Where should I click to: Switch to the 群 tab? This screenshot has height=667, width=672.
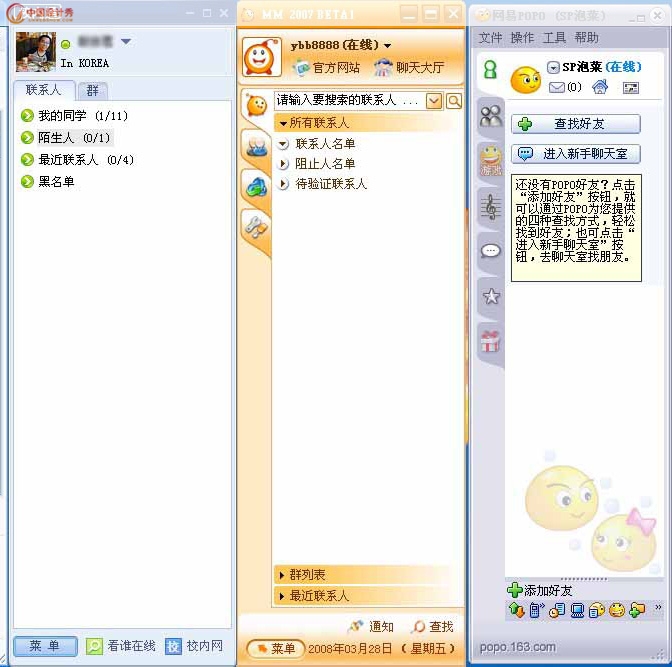[93, 90]
